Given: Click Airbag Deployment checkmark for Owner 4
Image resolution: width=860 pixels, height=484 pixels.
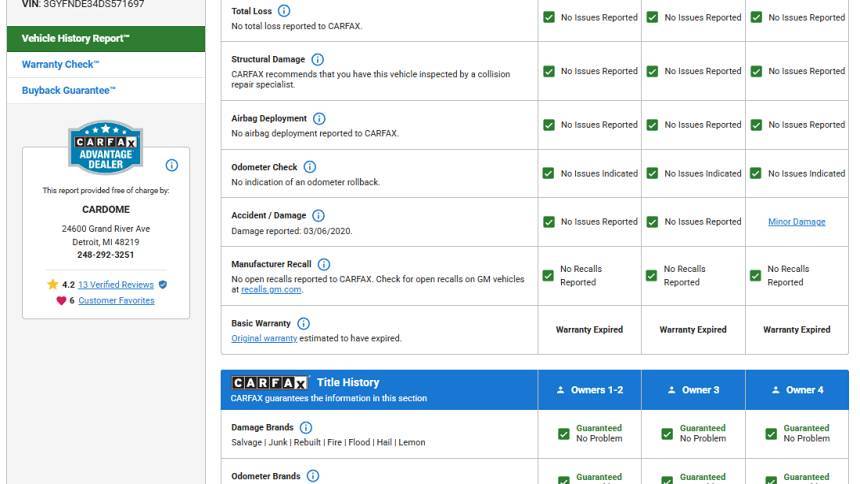Looking at the screenshot, I should [x=756, y=125].
